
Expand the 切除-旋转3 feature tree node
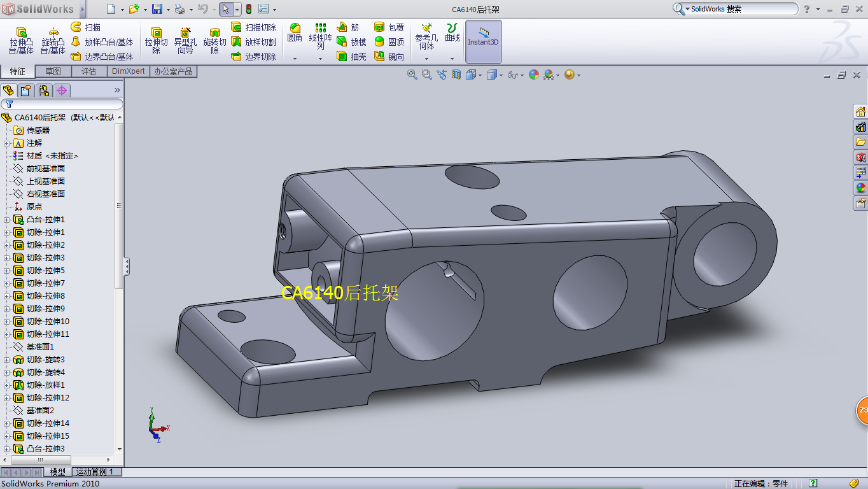7,360
